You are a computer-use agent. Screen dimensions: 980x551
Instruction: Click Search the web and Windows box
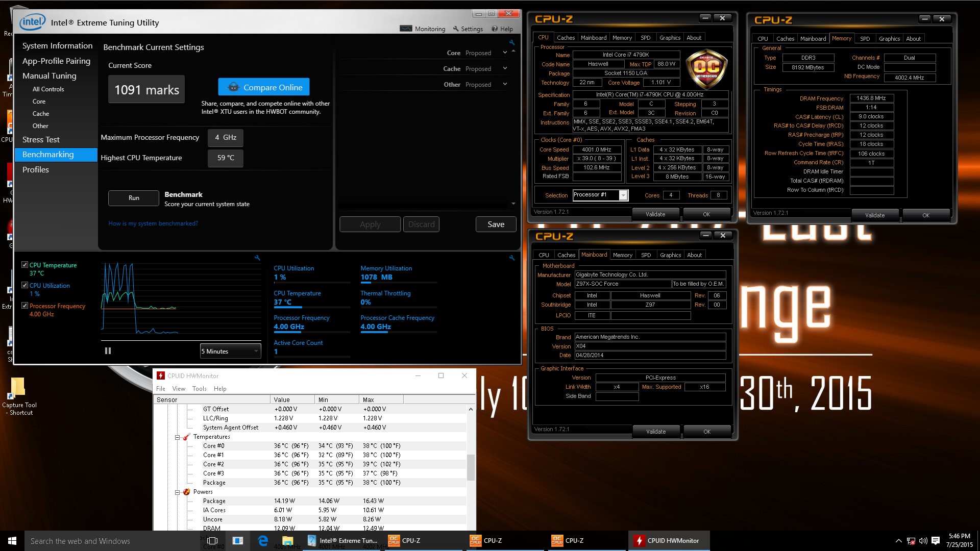112,541
